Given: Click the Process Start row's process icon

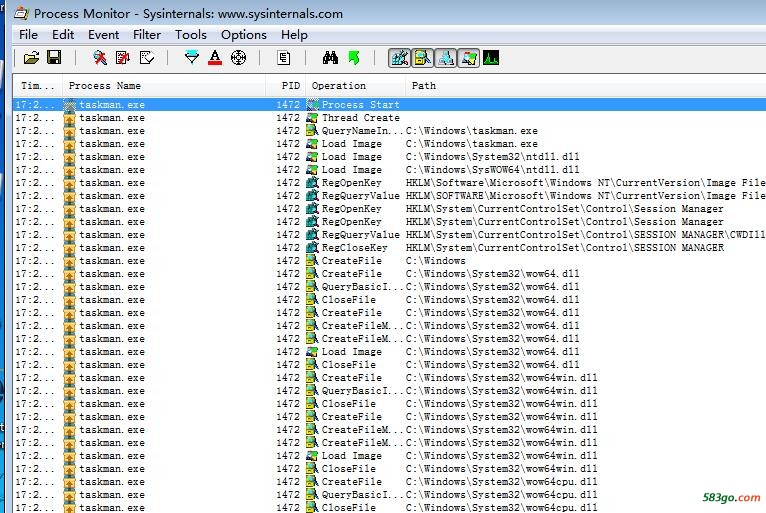Looking at the screenshot, I should click(x=70, y=105).
